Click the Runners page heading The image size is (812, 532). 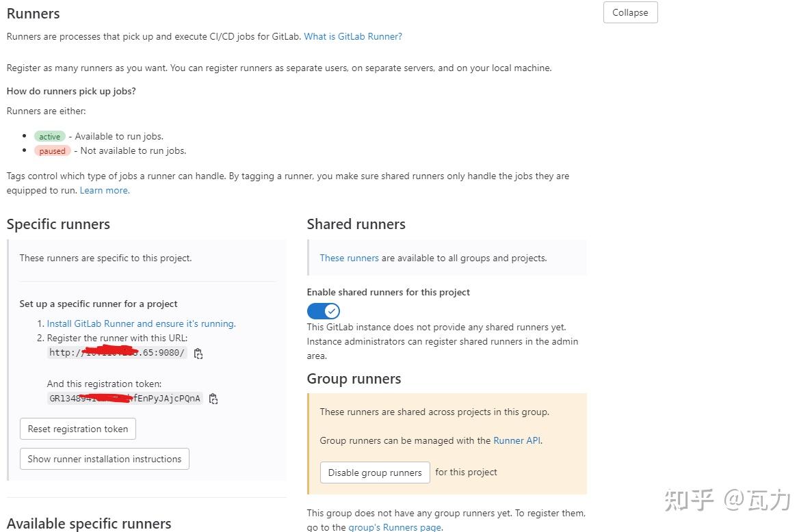point(33,13)
